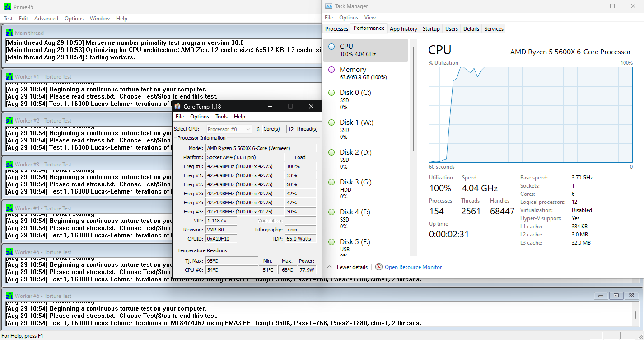Viewport: 644px width, 340px height.
Task: Open the Advanced menu in Prime95
Action: click(x=46, y=19)
